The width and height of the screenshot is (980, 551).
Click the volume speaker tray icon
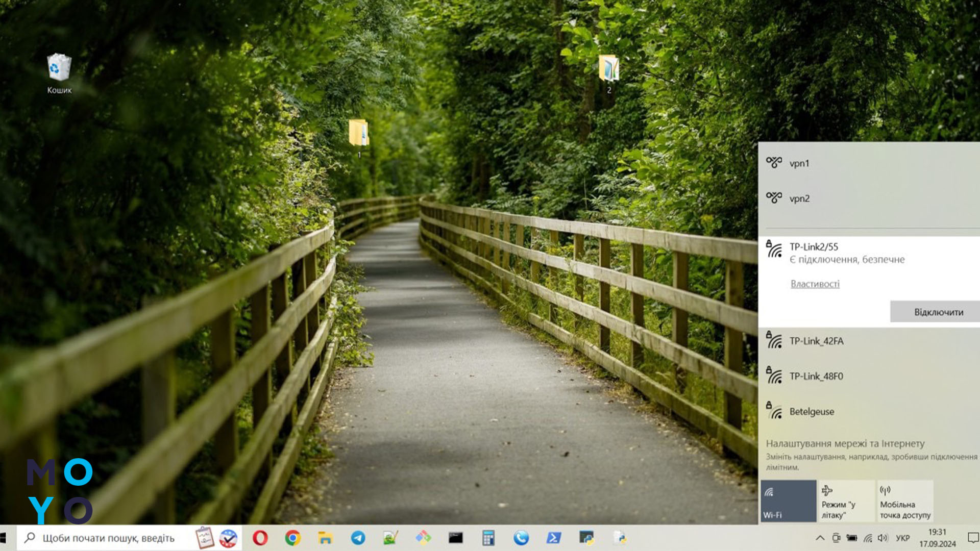[883, 538]
